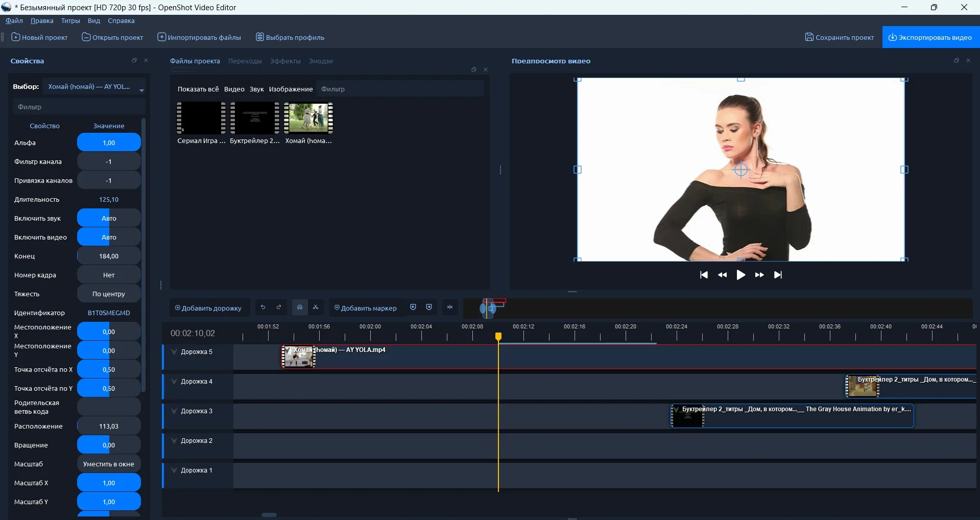Switch to the Эмодзи tab
The height and width of the screenshot is (520, 980).
[x=321, y=61]
